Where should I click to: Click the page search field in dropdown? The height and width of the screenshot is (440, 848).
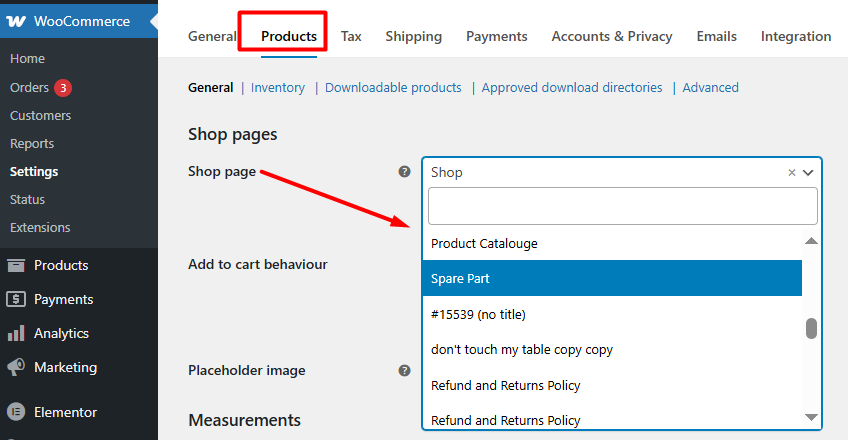click(622, 206)
